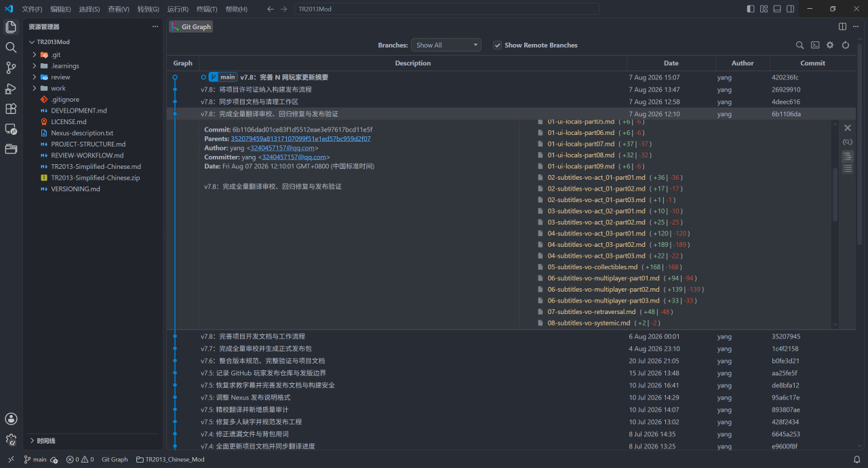The width and height of the screenshot is (868, 468).
Task: Open the Accounts menu icon
Action: pos(11,419)
